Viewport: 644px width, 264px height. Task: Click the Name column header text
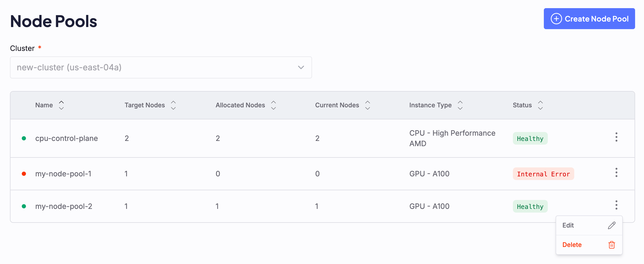[x=44, y=105]
